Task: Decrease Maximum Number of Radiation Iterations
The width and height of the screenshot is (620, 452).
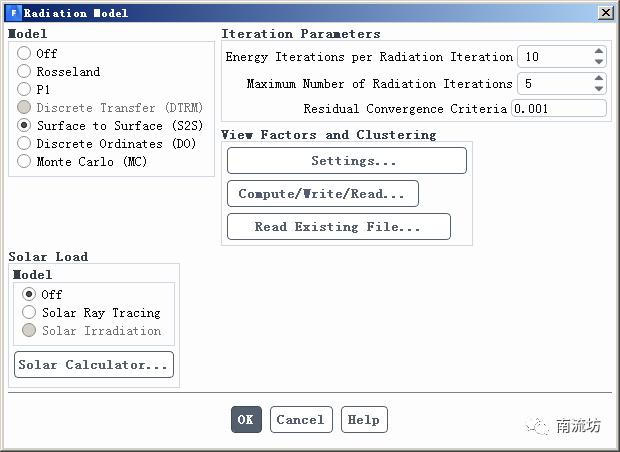Action: coord(598,89)
